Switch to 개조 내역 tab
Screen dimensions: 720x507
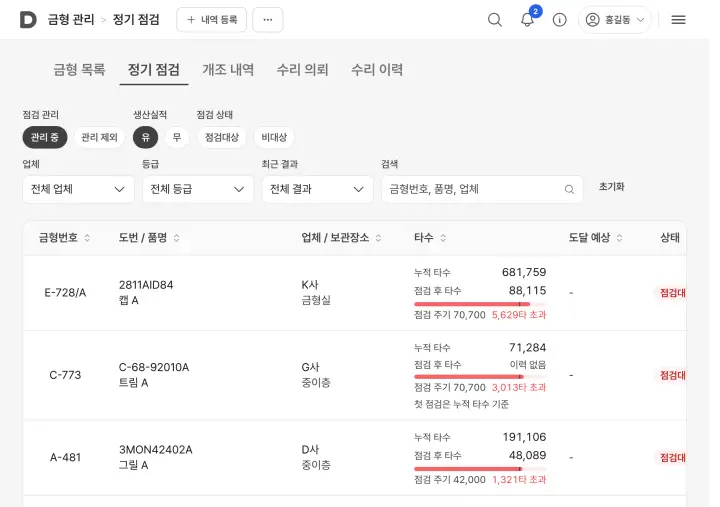tap(228, 69)
